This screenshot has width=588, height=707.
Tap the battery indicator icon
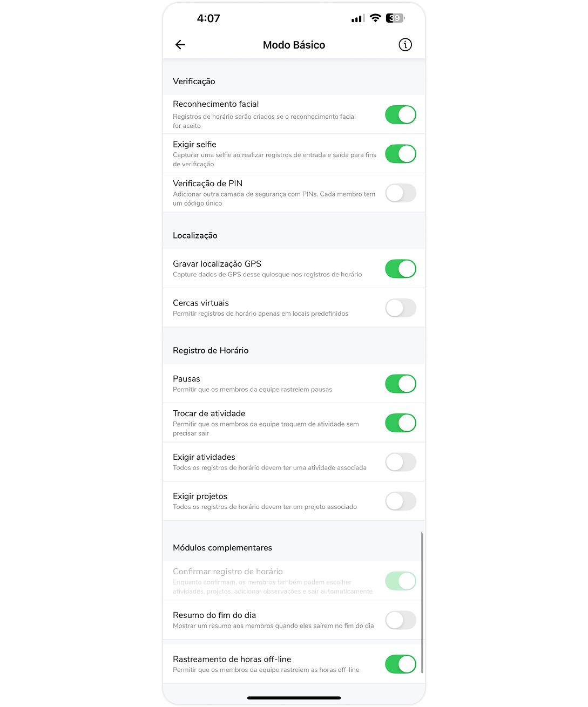(395, 18)
